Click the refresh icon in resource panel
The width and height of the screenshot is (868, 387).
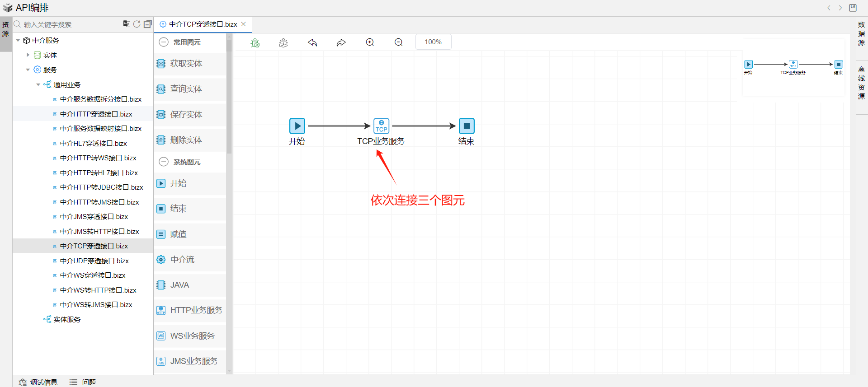click(137, 24)
